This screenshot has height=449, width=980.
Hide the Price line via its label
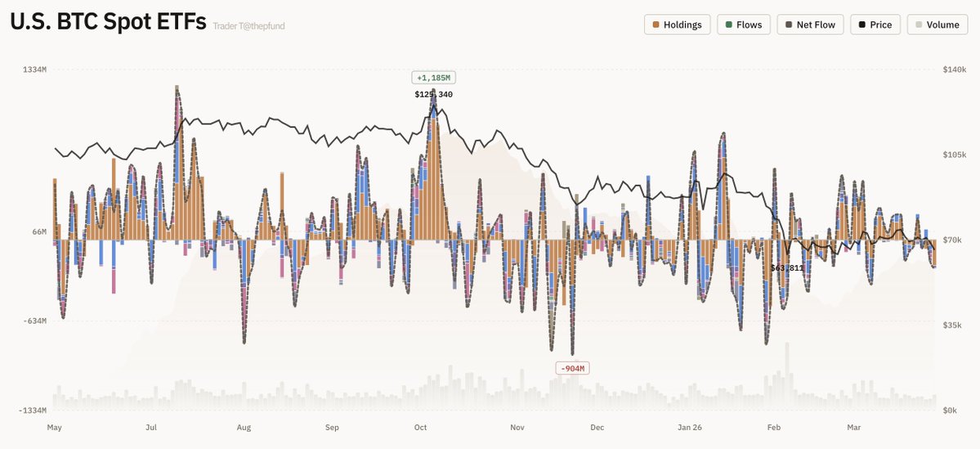click(x=880, y=25)
